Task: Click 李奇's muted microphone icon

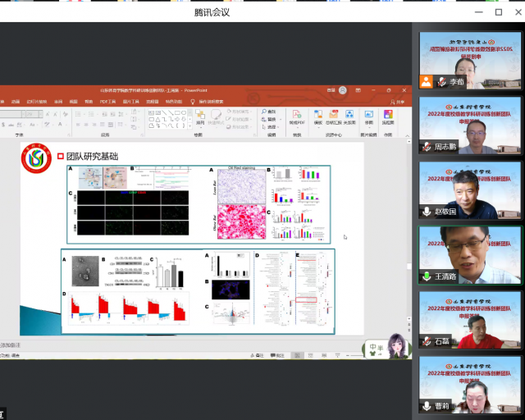Action: coord(441,82)
